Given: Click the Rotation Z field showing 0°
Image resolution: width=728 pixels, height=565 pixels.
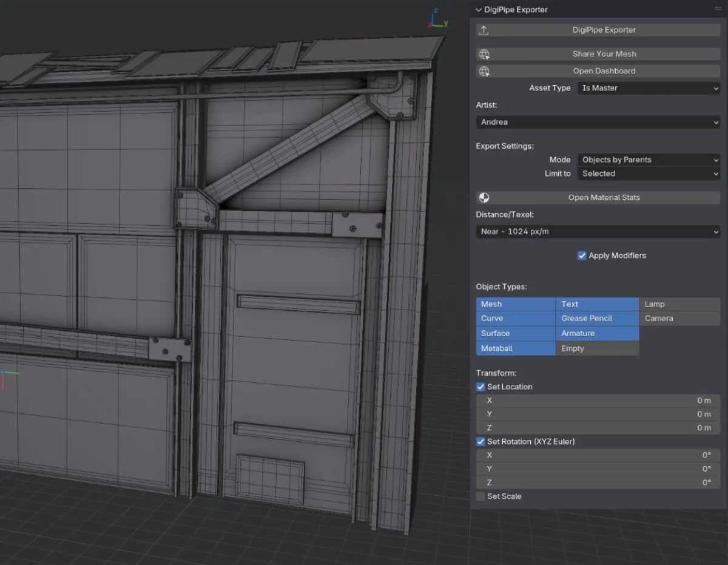Looking at the screenshot, I should (598, 482).
